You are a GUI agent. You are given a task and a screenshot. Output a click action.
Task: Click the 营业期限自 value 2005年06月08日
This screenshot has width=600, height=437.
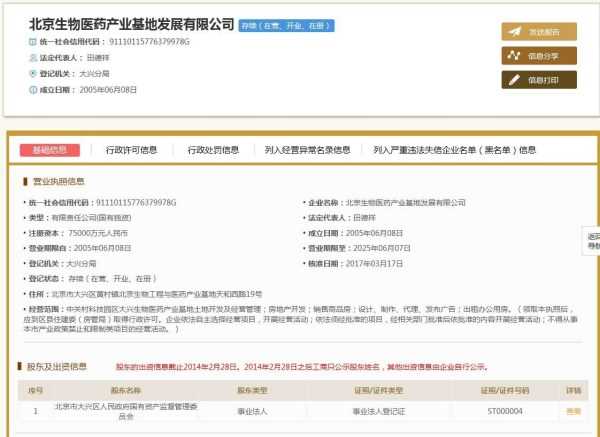tap(103, 248)
